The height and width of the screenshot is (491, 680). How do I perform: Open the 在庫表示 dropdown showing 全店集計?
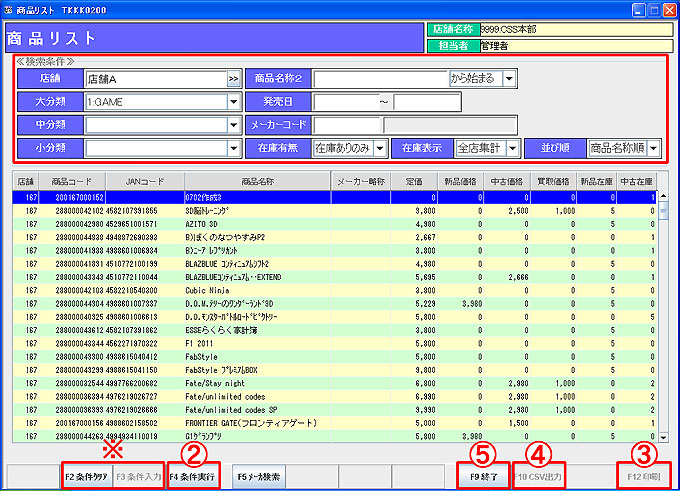pyautogui.click(x=512, y=148)
